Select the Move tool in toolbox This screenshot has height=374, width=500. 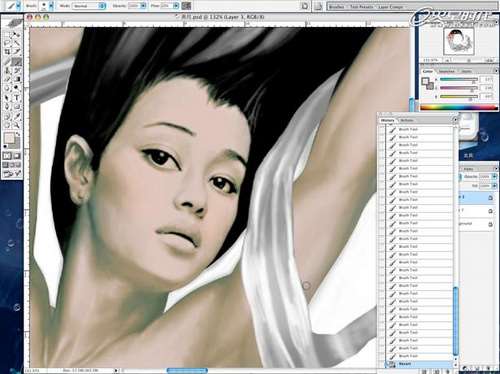pos(16,35)
